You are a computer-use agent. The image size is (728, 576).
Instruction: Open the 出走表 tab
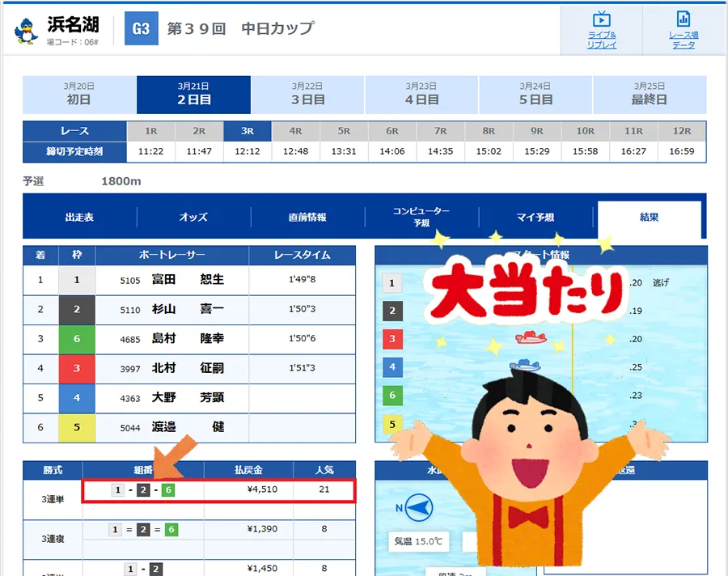click(x=79, y=217)
